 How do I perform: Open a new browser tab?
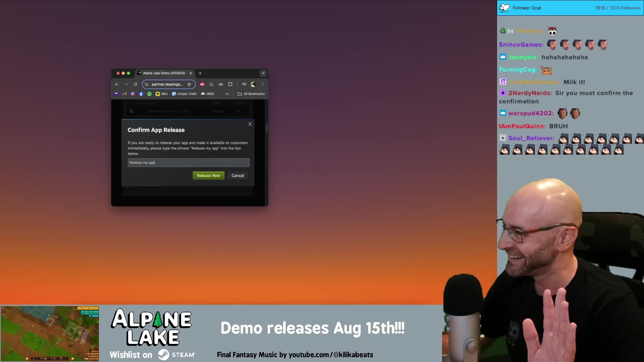pyautogui.click(x=200, y=73)
